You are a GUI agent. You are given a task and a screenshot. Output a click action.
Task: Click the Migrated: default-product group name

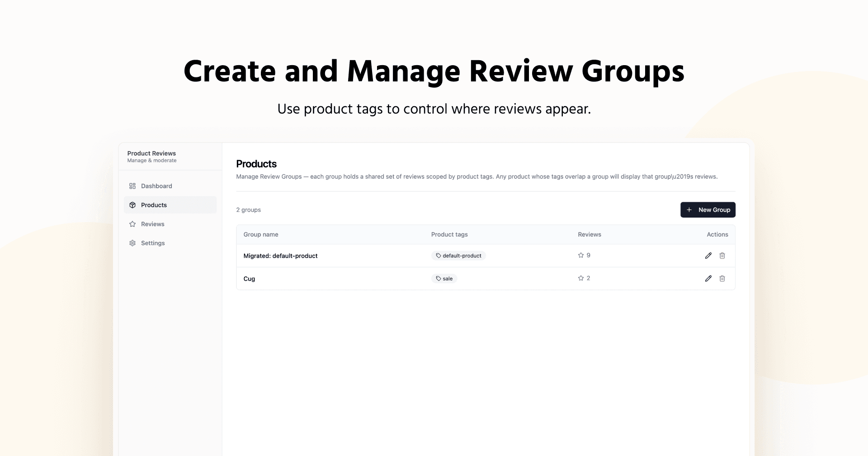280,256
